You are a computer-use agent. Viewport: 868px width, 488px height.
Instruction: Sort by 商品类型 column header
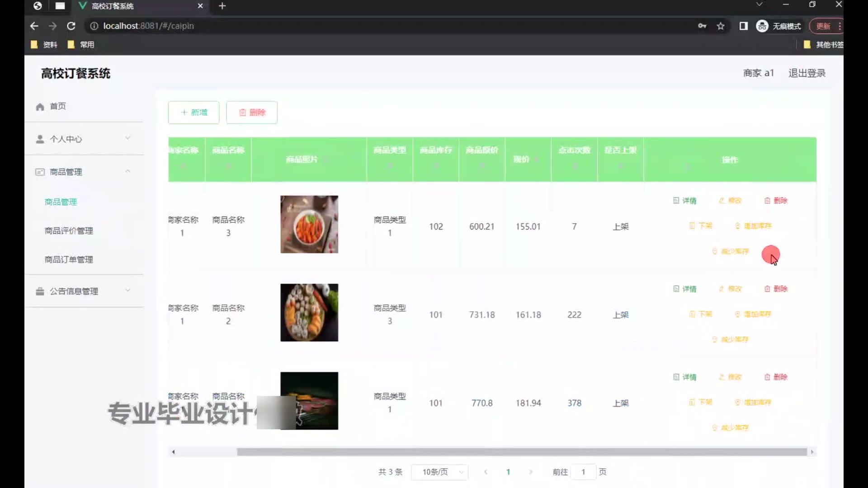tap(390, 160)
